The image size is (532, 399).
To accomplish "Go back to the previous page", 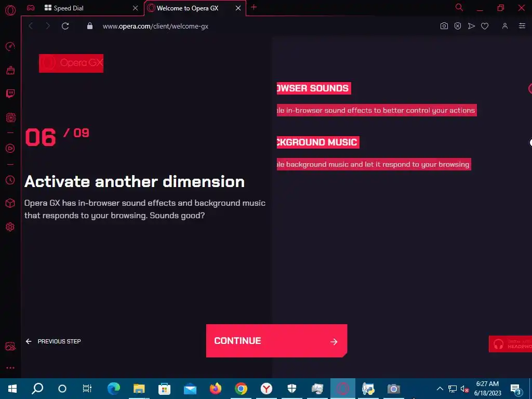I will (x=31, y=26).
